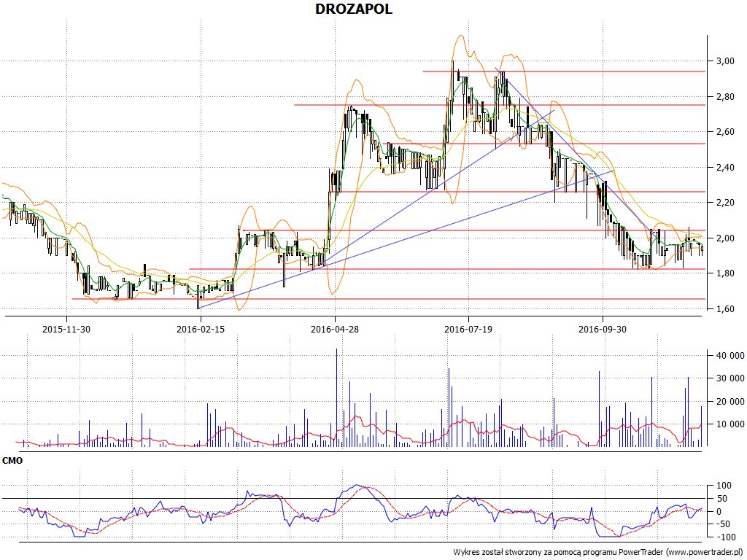Click the PowerTrader credit text
This screenshot has width=747, height=560.
coord(598,552)
